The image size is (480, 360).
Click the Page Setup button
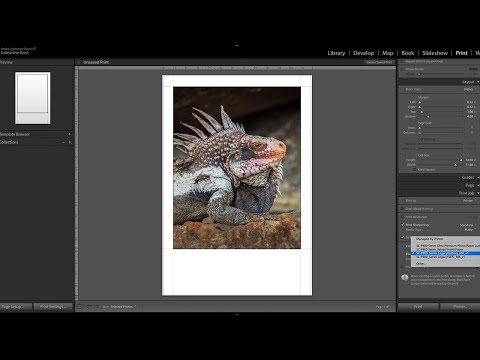pyautogui.click(x=16, y=307)
